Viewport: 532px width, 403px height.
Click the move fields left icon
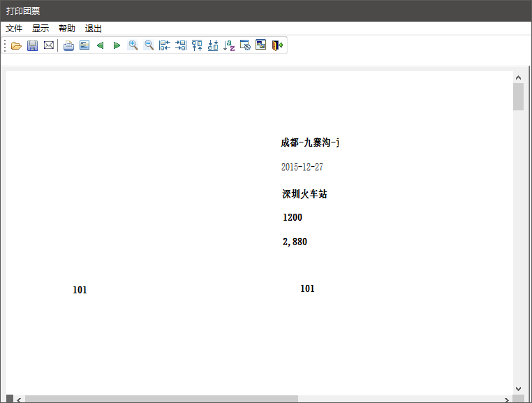165,45
